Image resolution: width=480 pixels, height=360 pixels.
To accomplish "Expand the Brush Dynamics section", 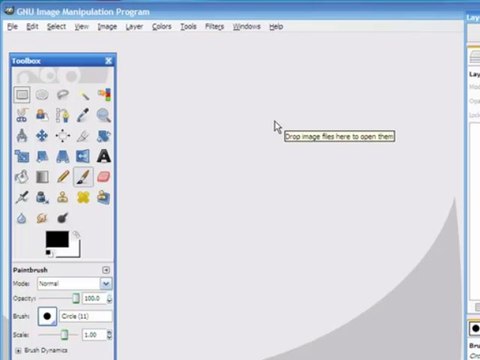I will click(19, 350).
